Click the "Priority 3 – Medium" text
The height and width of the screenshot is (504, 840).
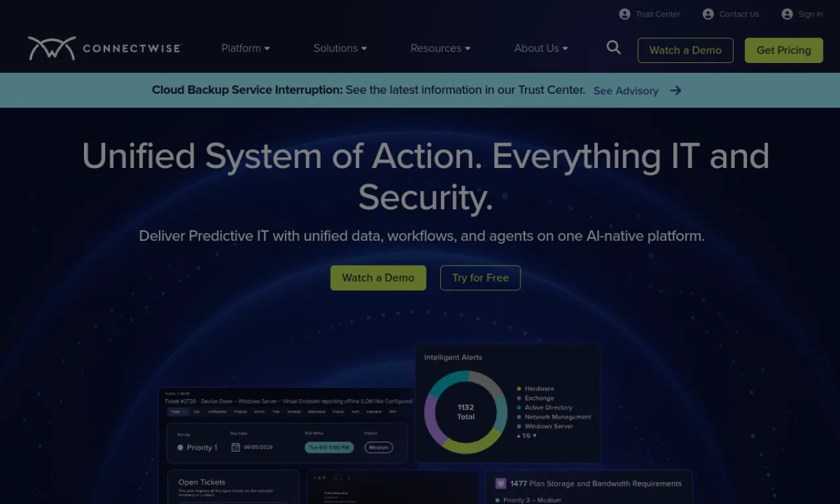tap(532, 500)
